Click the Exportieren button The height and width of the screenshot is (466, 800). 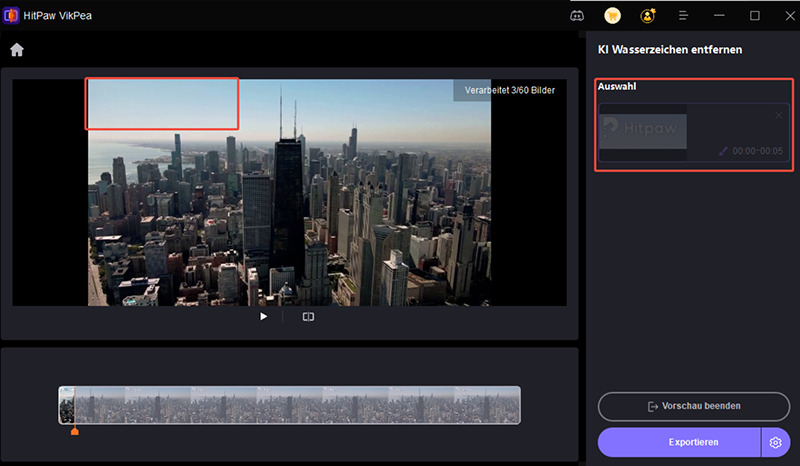point(679,442)
